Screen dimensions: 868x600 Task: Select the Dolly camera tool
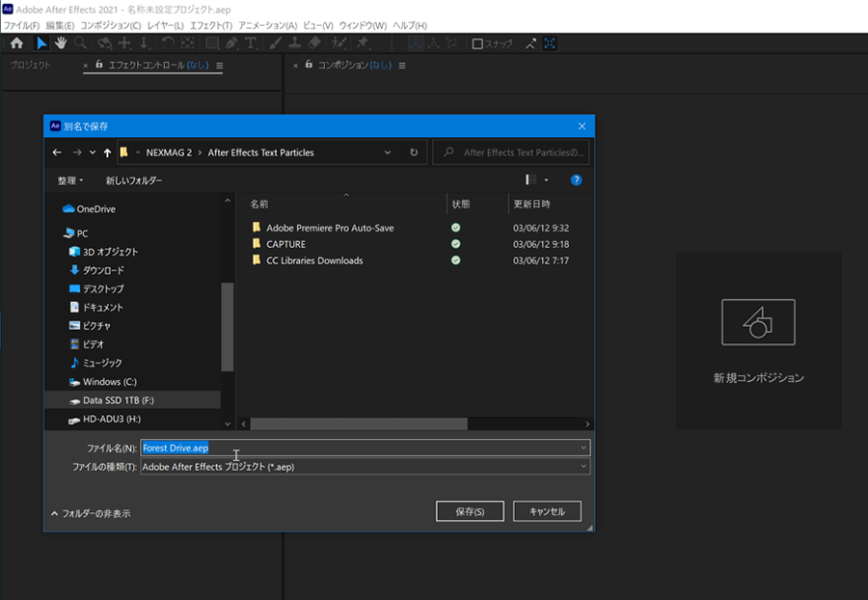(x=144, y=43)
